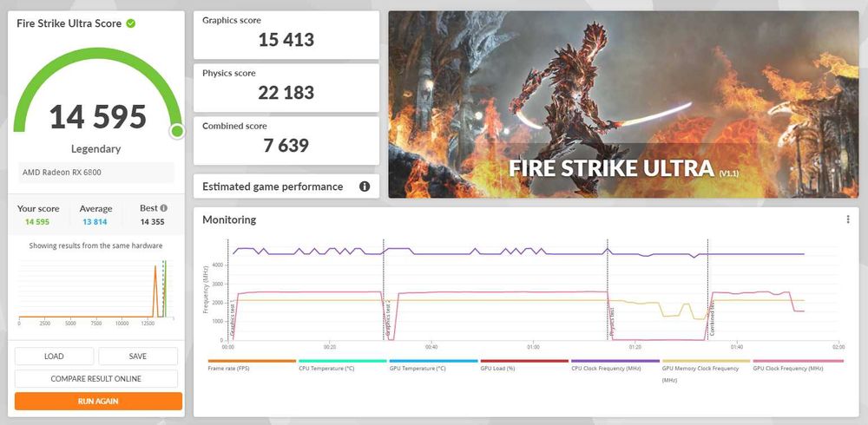Expand the Estimated game performance panel
Viewport: 868px width, 425px height.
click(x=286, y=186)
